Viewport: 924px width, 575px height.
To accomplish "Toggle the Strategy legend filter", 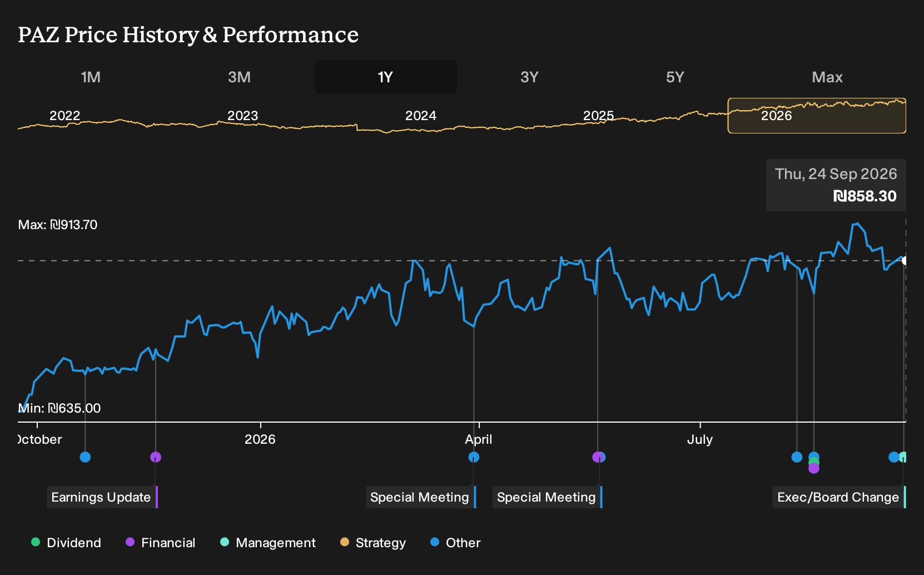I will [x=372, y=543].
